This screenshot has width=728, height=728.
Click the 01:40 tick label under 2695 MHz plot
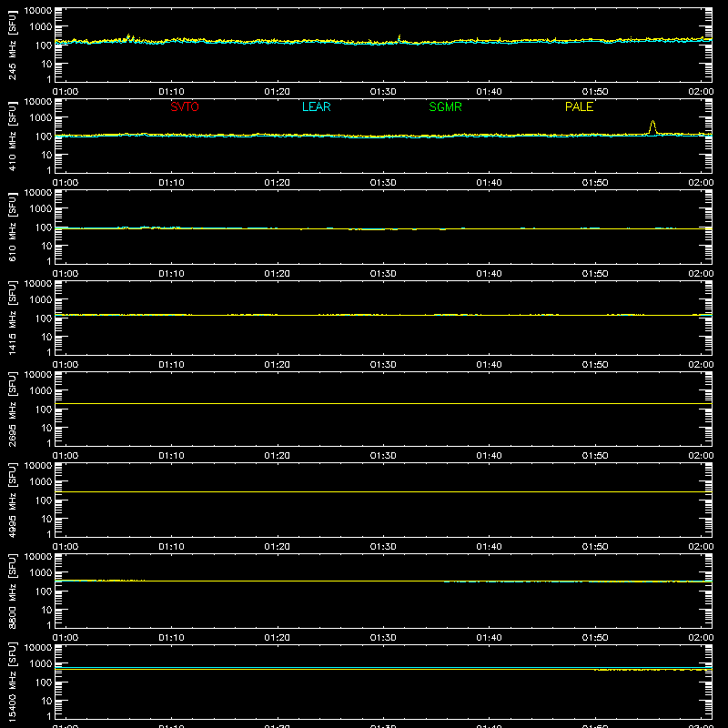coord(489,456)
